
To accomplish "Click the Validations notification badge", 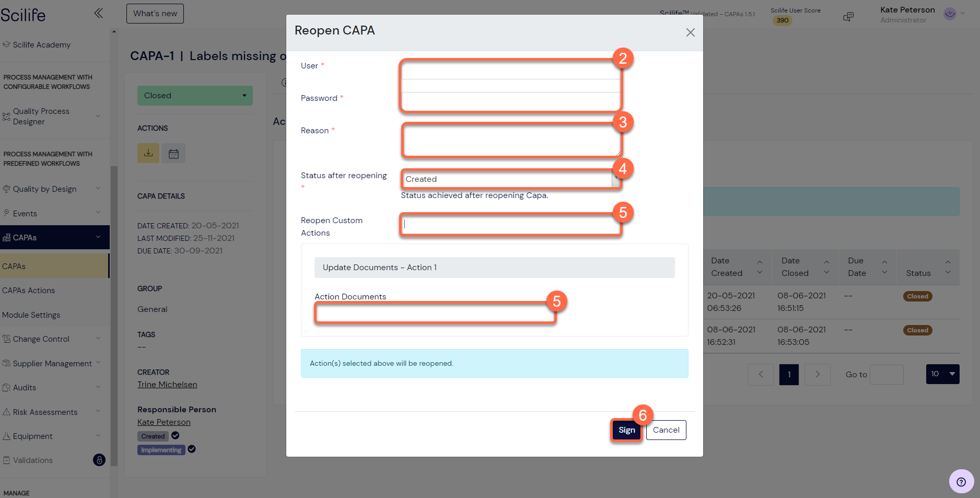I will click(99, 460).
